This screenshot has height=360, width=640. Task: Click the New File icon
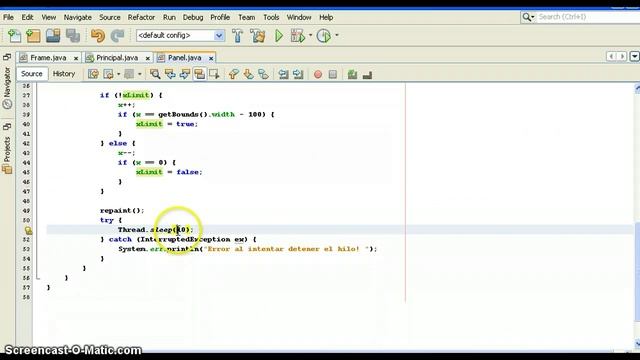pyautogui.click(x=14, y=36)
